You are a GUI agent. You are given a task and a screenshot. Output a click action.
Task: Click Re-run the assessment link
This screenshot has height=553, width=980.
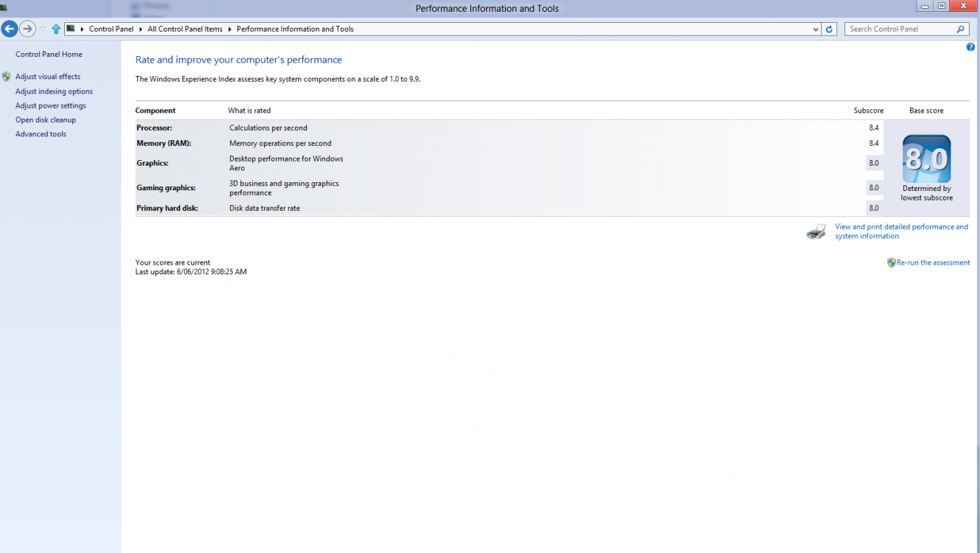coord(933,262)
